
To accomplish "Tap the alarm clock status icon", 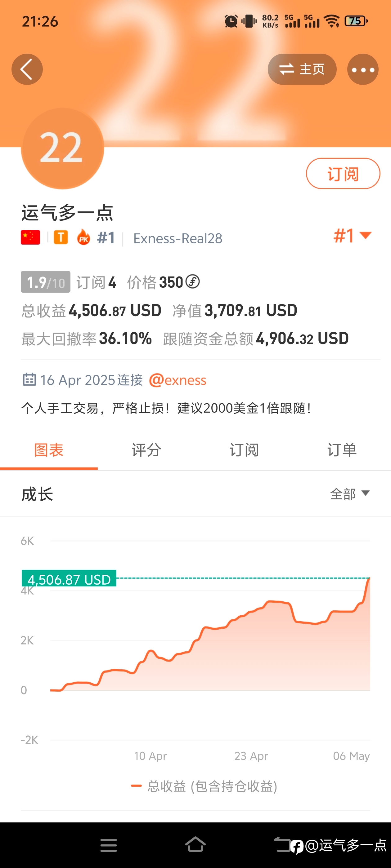I will [x=231, y=21].
